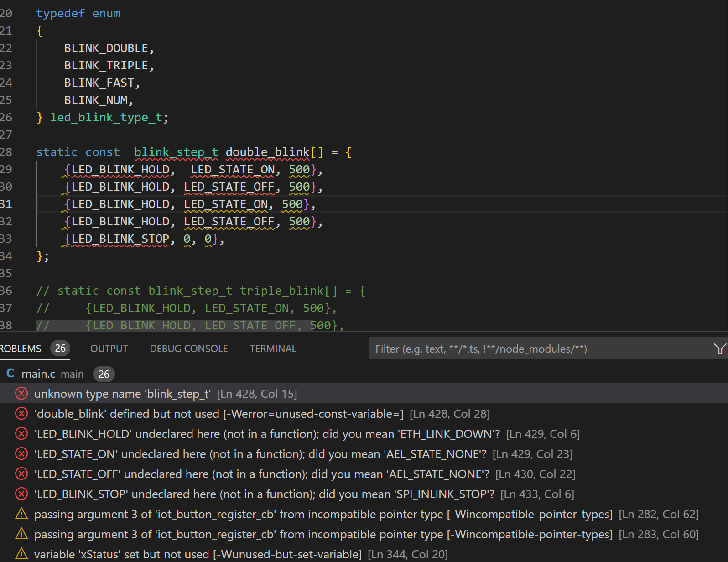Click the error icon beside LED_BLINK_HOLD problem
The height and width of the screenshot is (562, 728).
[21, 433]
